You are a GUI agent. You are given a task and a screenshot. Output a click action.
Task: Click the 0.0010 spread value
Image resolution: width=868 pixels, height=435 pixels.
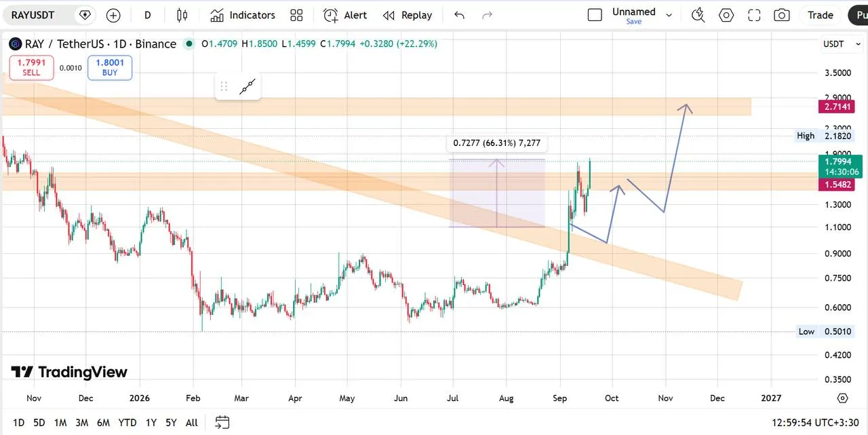tap(71, 68)
